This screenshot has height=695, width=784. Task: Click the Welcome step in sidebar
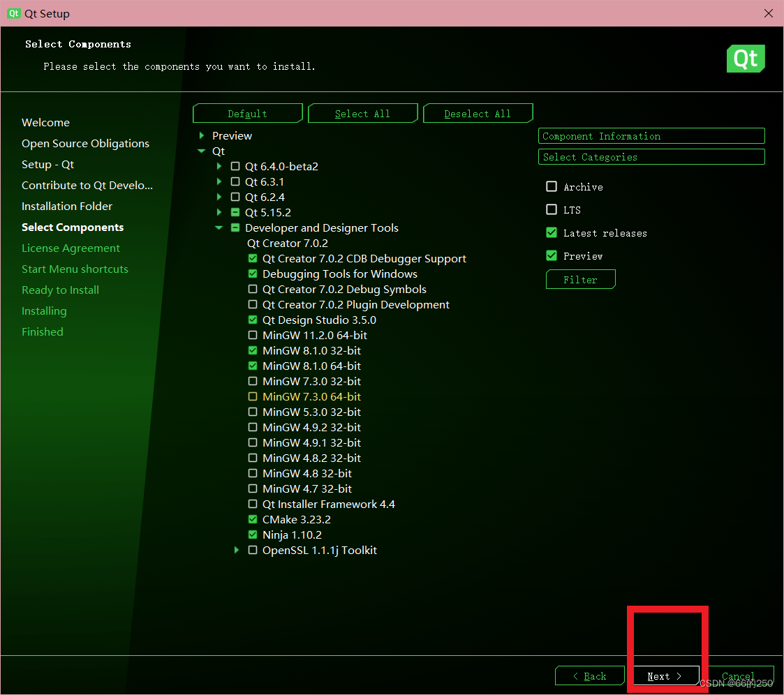45,122
